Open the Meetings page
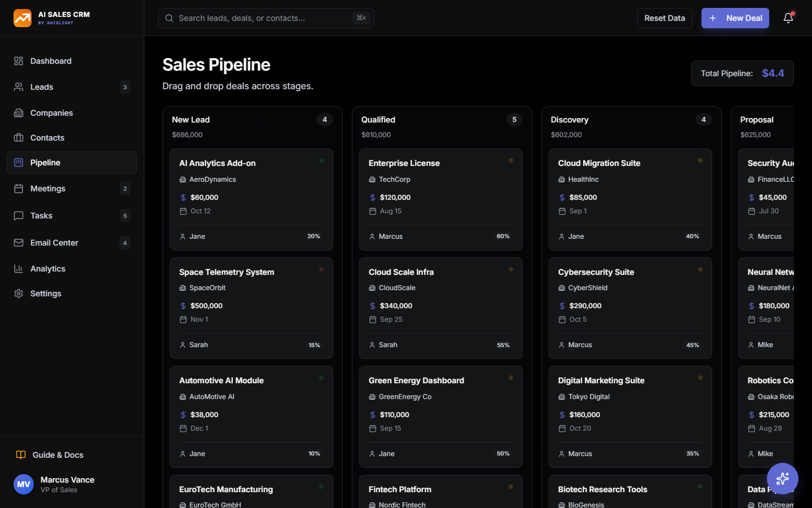The height and width of the screenshot is (508, 812). [72, 189]
